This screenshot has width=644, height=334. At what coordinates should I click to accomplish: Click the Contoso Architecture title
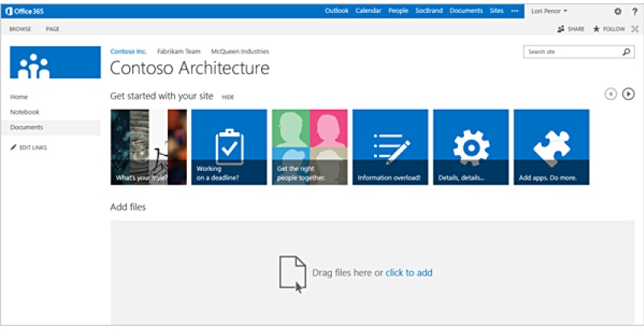(189, 68)
